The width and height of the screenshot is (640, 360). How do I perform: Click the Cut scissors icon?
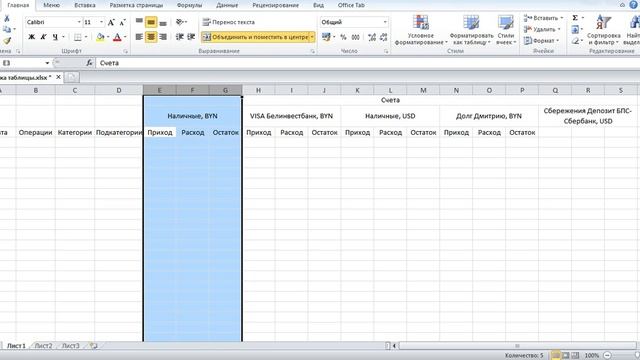click(7, 19)
